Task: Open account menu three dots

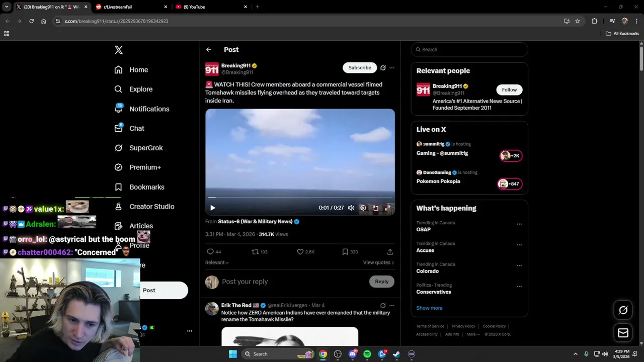Action: pos(190,331)
